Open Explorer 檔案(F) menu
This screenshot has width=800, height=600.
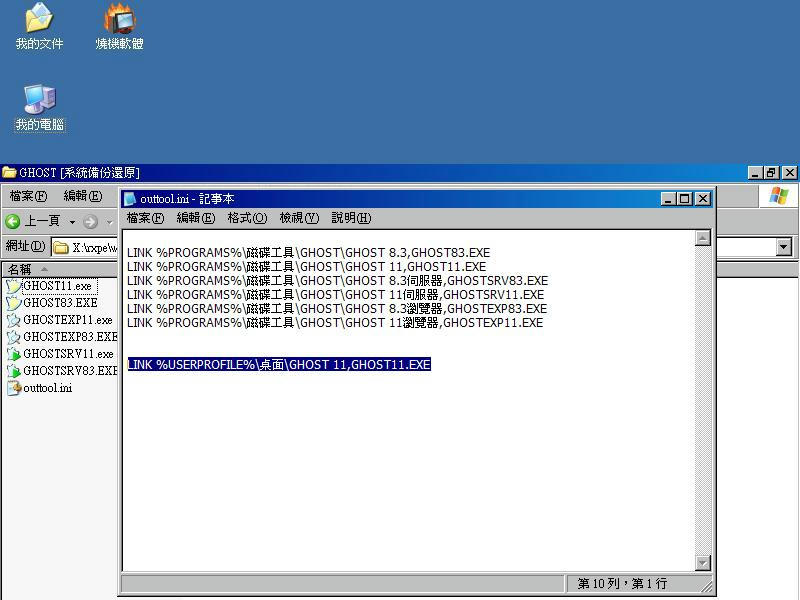click(29, 196)
